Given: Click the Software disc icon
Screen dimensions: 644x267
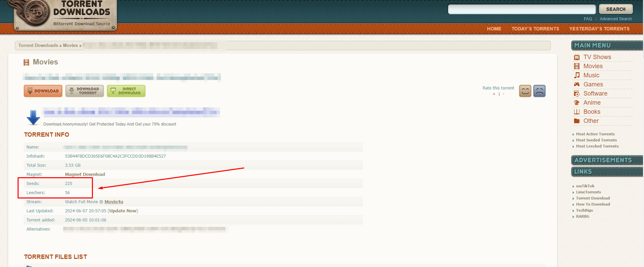Looking at the screenshot, I should pyautogui.click(x=577, y=94).
